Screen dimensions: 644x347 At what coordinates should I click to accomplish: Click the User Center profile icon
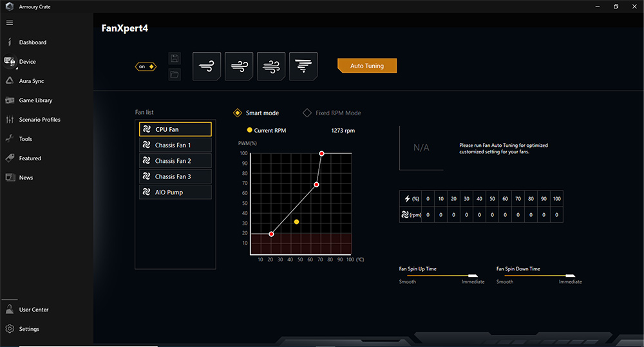pyautogui.click(x=10, y=309)
